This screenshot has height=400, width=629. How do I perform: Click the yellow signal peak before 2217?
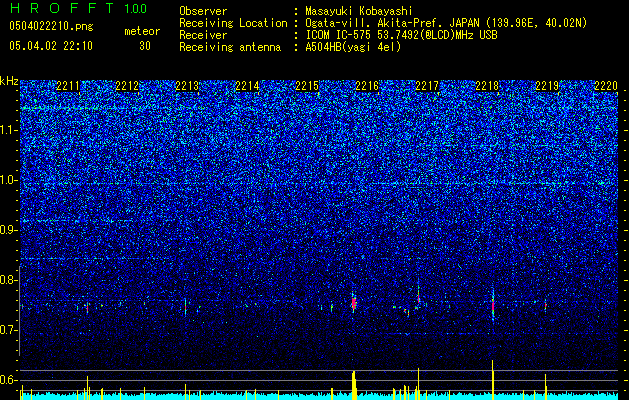pyautogui.click(x=418, y=384)
